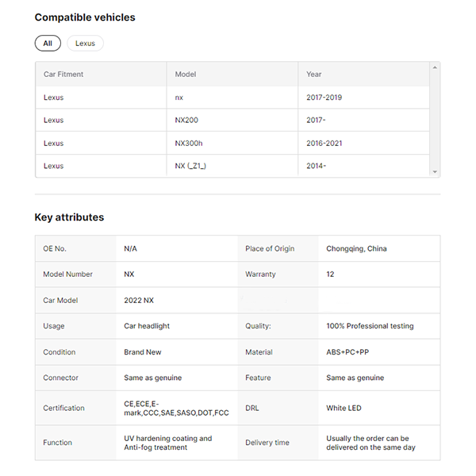
Task: Click Same as genuine in Feature row
Action: coord(355,378)
